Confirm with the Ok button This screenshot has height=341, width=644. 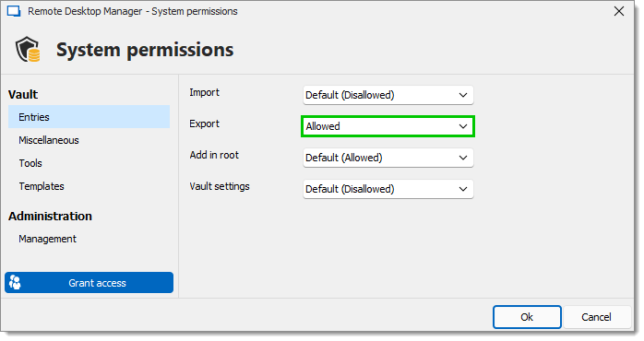click(527, 317)
